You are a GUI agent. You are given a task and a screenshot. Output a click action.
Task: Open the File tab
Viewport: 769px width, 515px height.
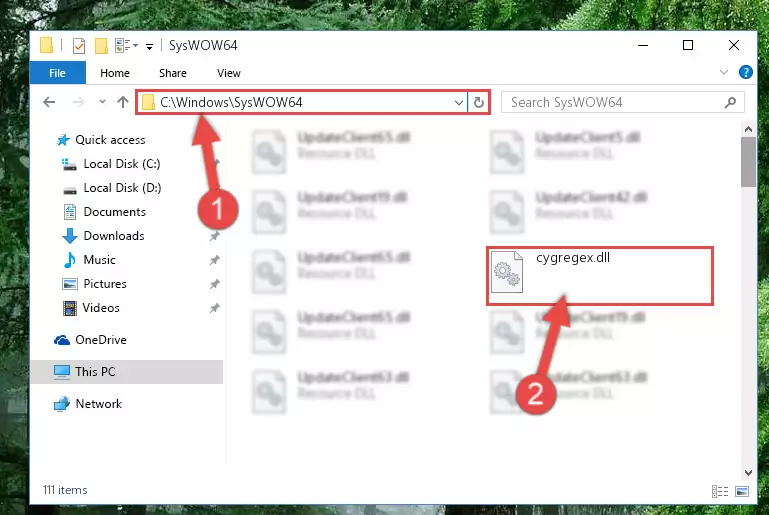click(x=57, y=73)
